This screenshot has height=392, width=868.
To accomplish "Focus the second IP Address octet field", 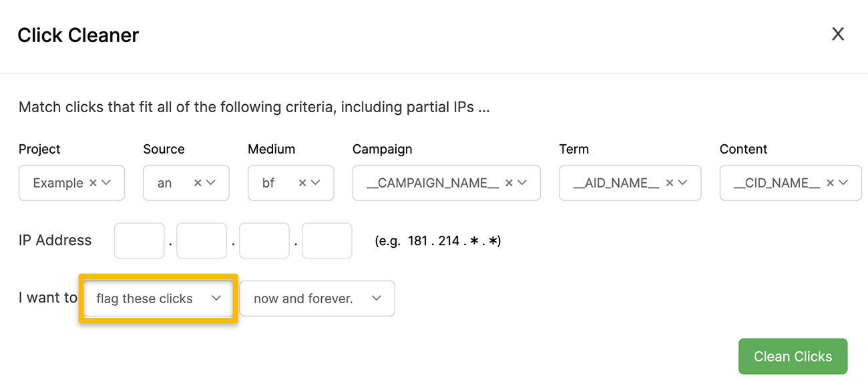I will click(202, 240).
